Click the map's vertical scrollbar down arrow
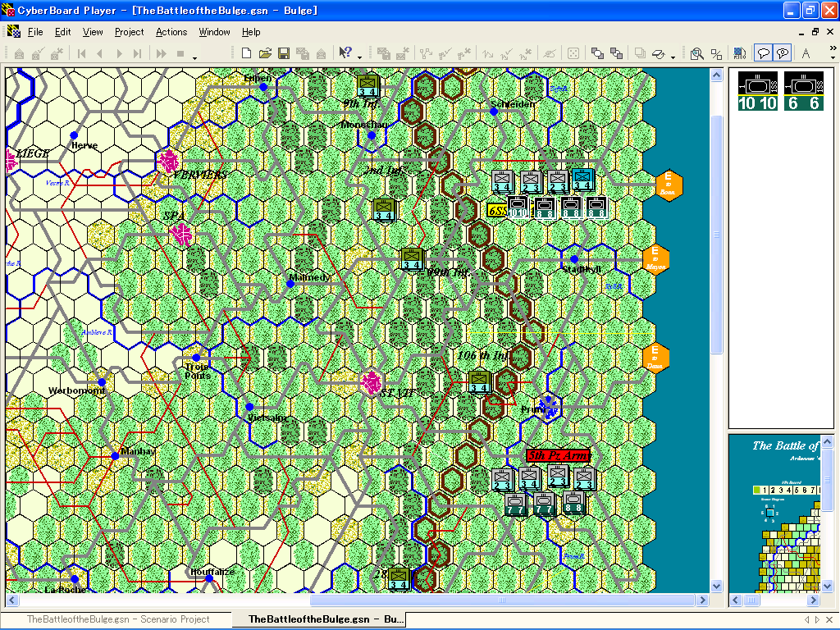This screenshot has height=630, width=840. coord(716,586)
